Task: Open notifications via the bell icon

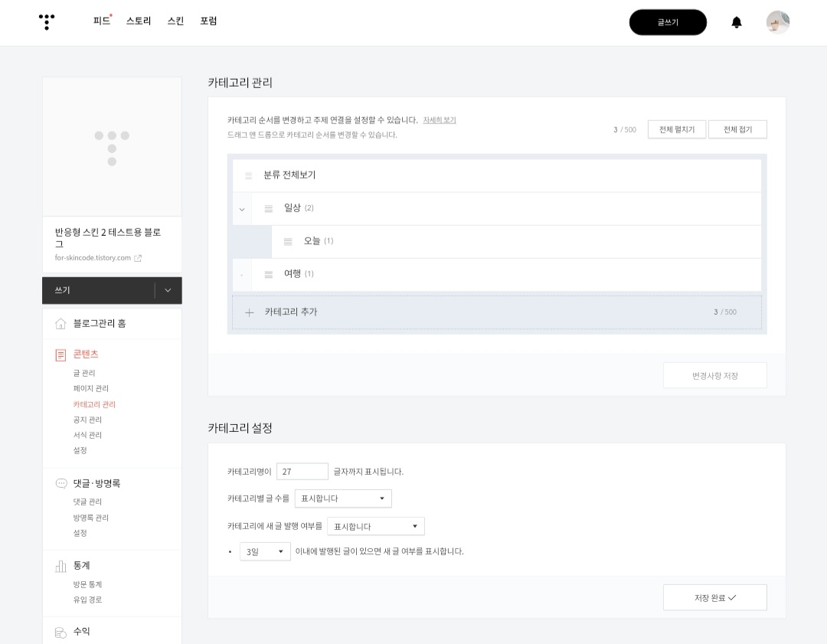Action: pyautogui.click(x=736, y=22)
